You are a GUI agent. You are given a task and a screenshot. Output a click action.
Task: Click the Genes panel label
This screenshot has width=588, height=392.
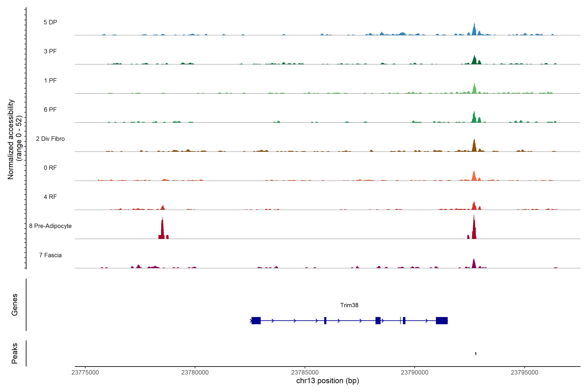[x=15, y=305]
